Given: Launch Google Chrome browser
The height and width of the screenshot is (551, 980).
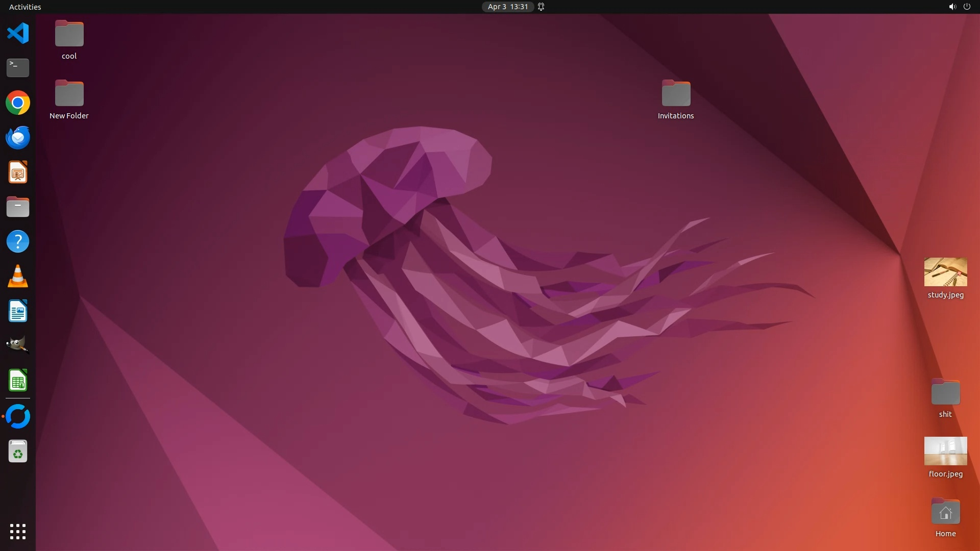Looking at the screenshot, I should coord(18,103).
